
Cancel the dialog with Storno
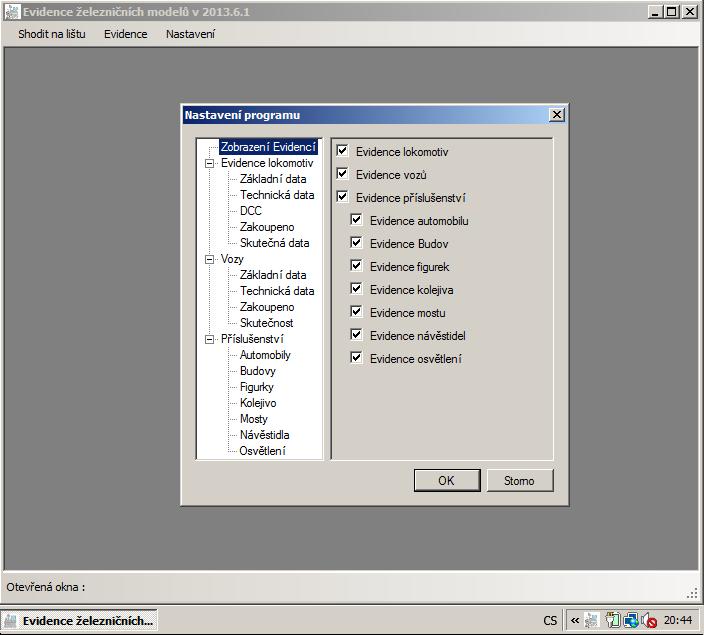tap(519, 481)
